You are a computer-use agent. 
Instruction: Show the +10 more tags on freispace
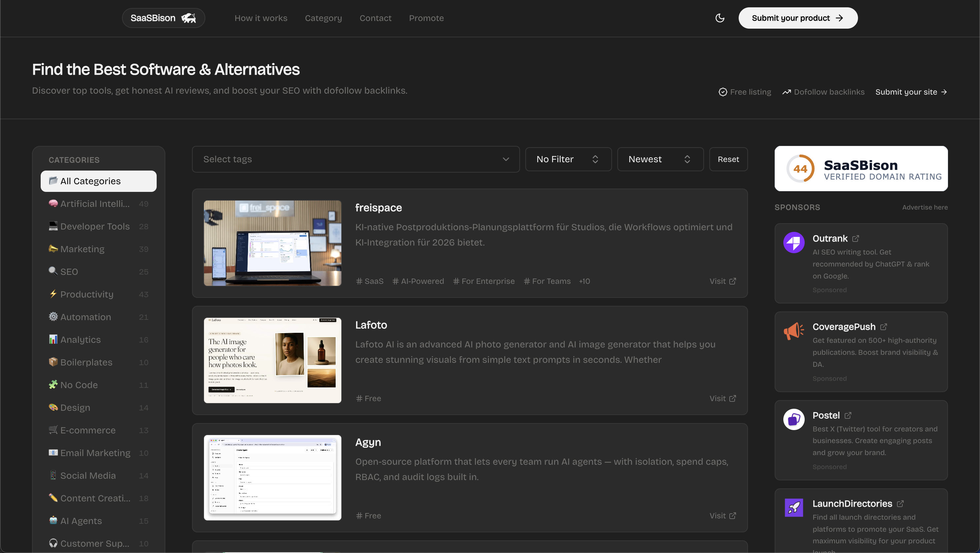pyautogui.click(x=584, y=281)
